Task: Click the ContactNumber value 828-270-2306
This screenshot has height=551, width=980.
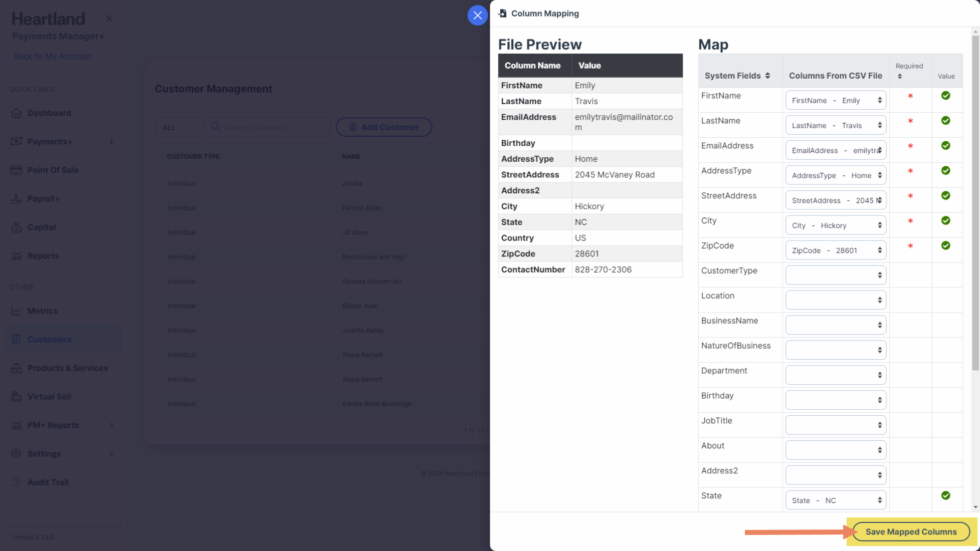Action: [x=603, y=269]
